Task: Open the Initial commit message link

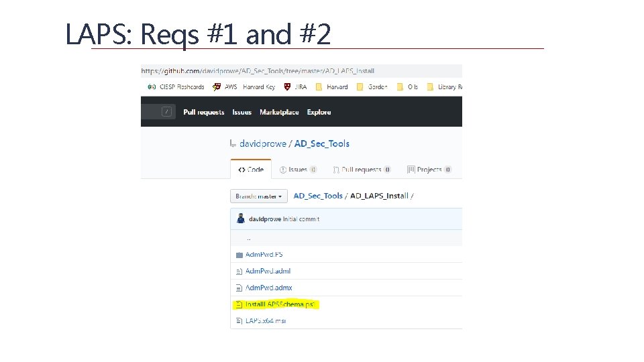Action: (x=301, y=219)
